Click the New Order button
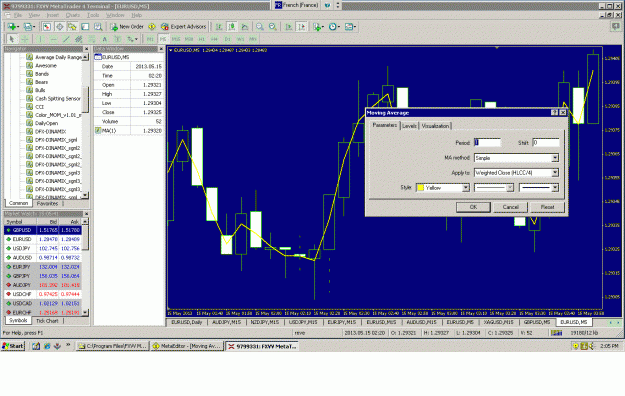Image resolution: width=625 pixels, height=396 pixels. pos(127,27)
